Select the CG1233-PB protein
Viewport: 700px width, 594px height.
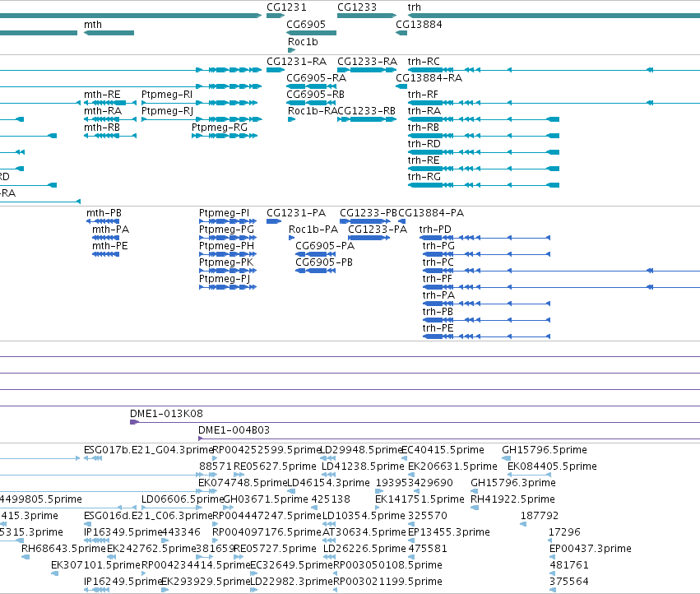[369, 213]
